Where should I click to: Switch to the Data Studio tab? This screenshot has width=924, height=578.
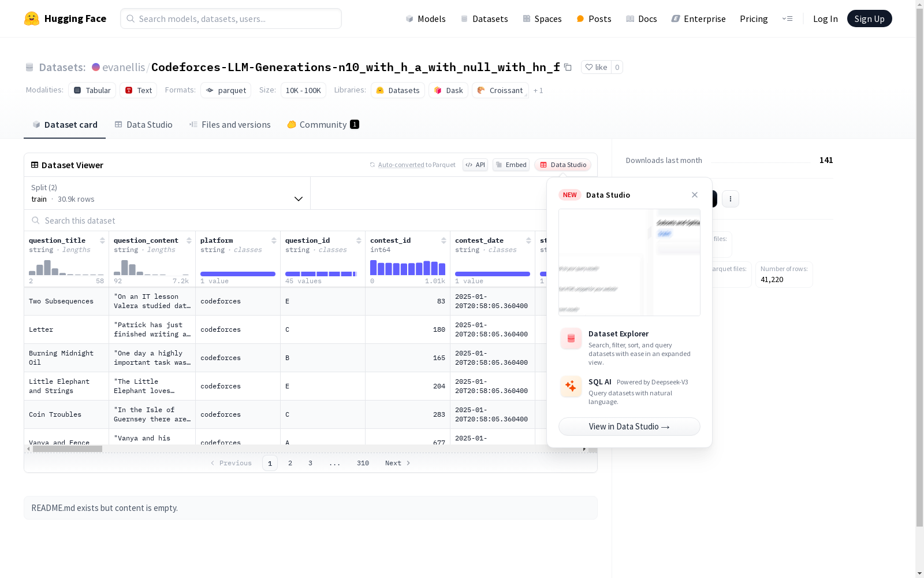click(x=143, y=125)
